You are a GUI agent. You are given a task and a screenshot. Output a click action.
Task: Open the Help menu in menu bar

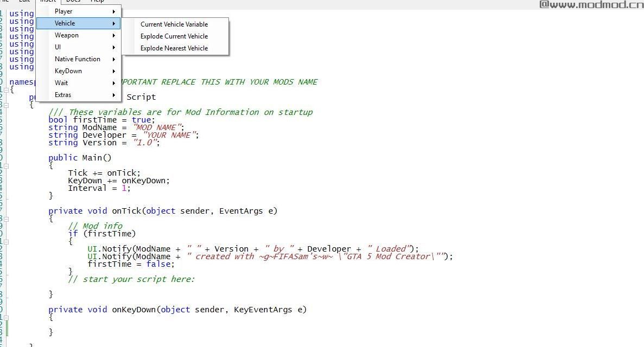pyautogui.click(x=97, y=2)
